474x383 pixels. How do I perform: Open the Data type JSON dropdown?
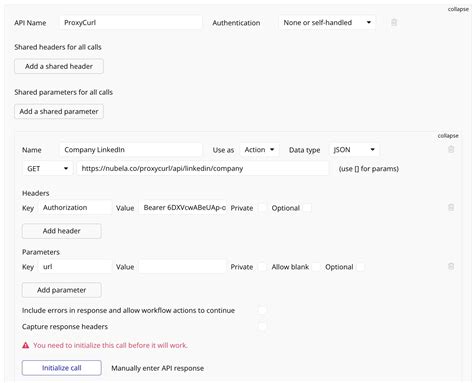pos(354,150)
